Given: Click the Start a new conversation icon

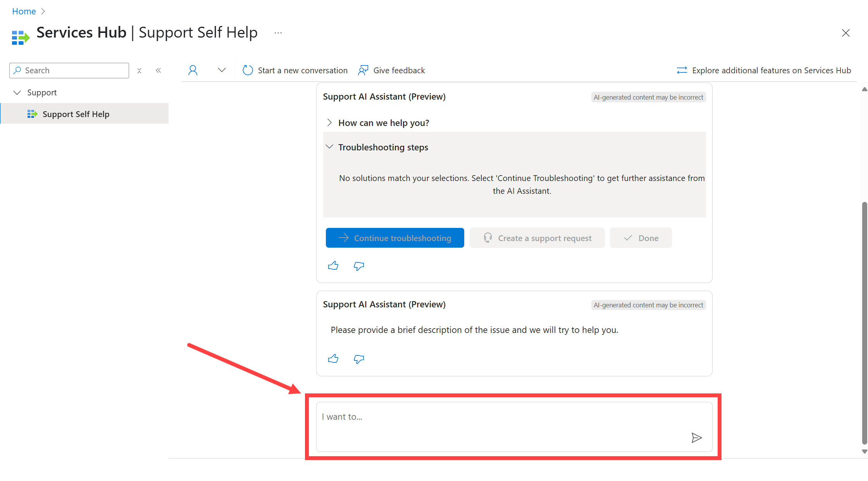Looking at the screenshot, I should coord(247,70).
